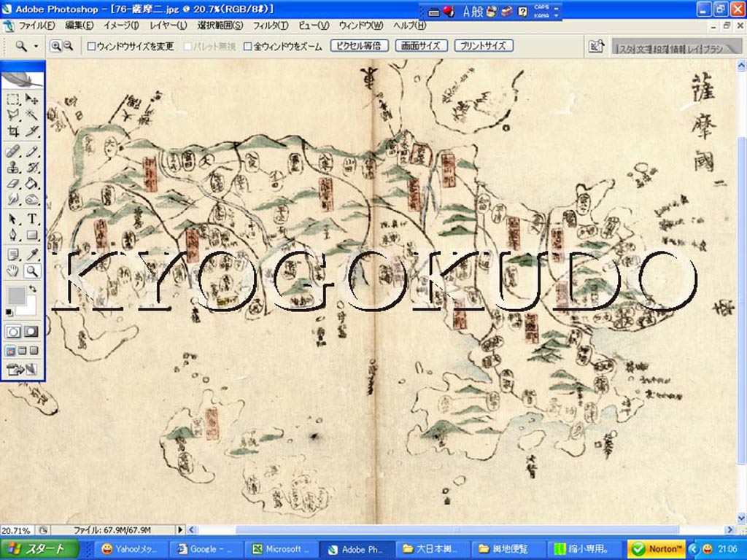
Task: Select the Eraser tool
Action: click(13, 183)
